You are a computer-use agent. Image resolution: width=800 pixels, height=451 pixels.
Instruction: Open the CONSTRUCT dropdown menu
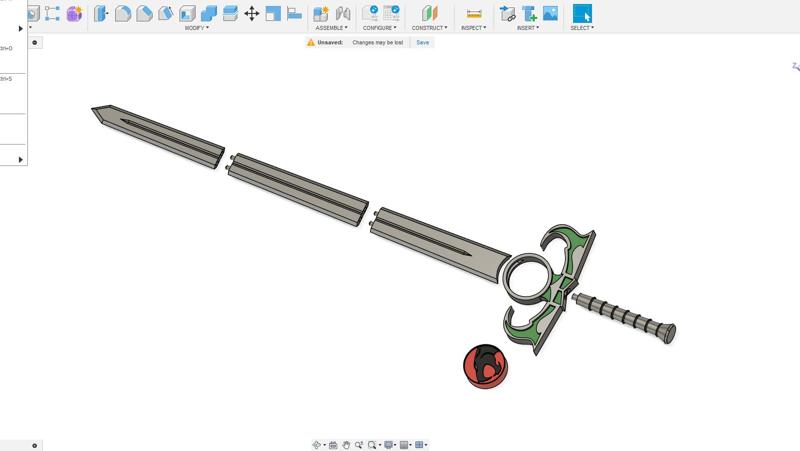coord(430,28)
